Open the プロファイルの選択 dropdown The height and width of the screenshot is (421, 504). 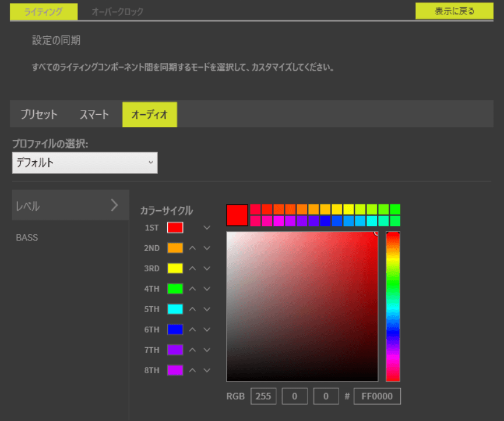(84, 163)
